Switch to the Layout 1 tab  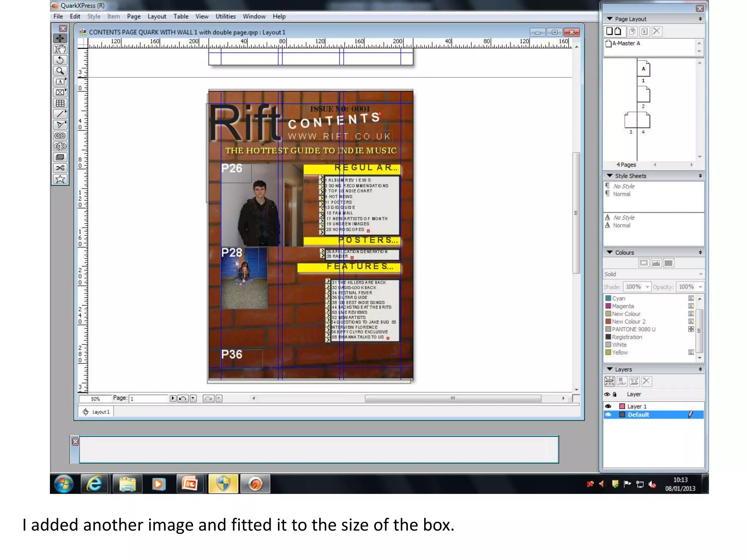coord(97,412)
